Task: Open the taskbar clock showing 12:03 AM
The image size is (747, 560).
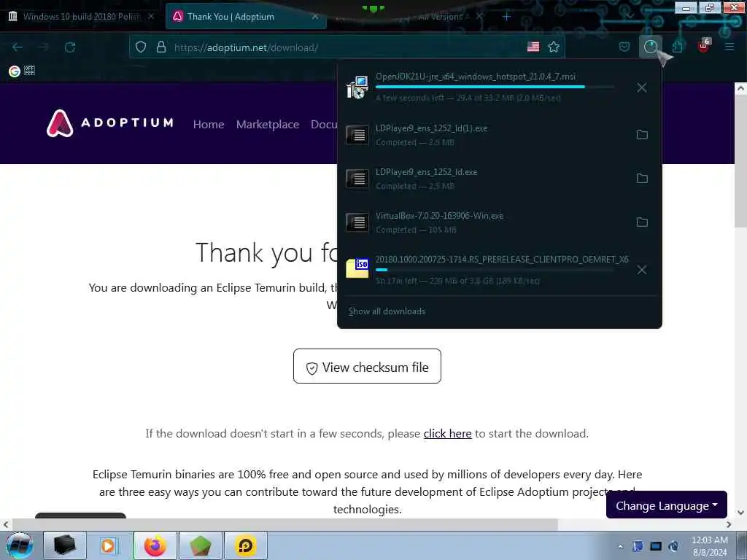Action: pyautogui.click(x=709, y=545)
